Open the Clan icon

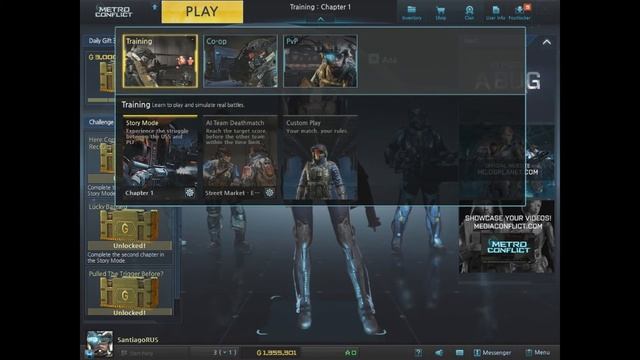coord(469,12)
